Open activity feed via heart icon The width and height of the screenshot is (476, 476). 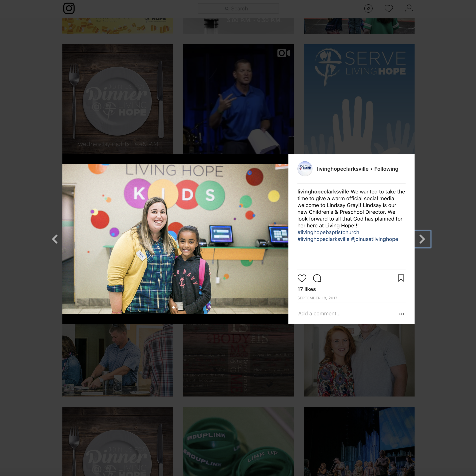click(389, 8)
